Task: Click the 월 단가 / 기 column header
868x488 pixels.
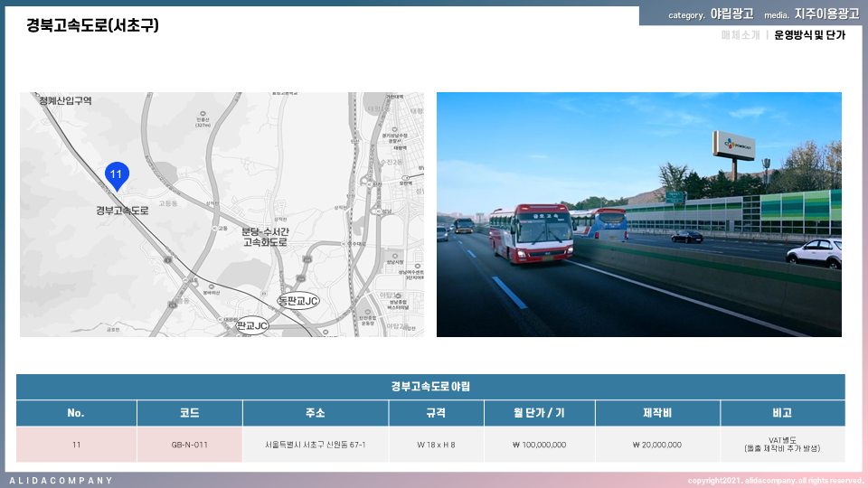Action: (x=538, y=413)
